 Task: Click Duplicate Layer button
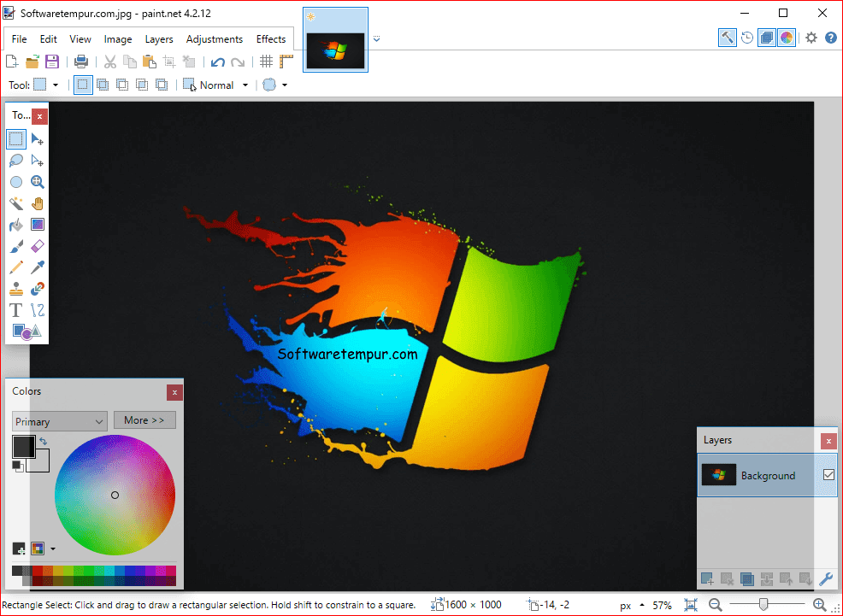point(746,579)
